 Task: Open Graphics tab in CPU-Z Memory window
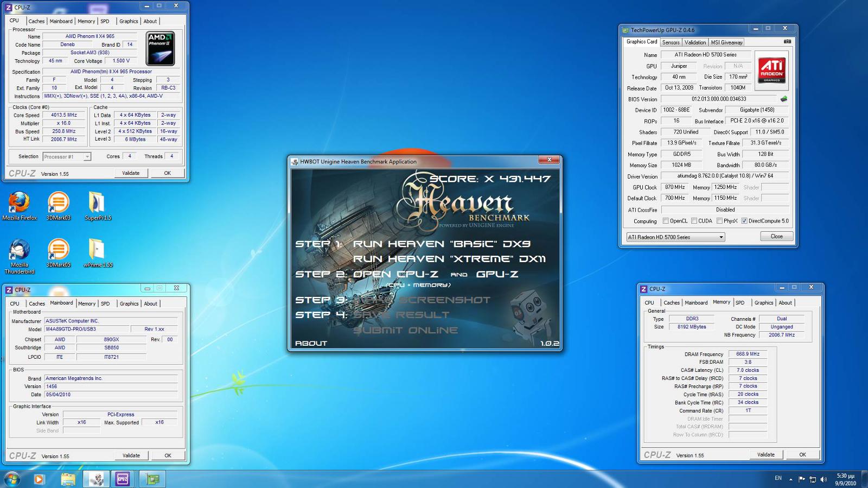coord(763,303)
